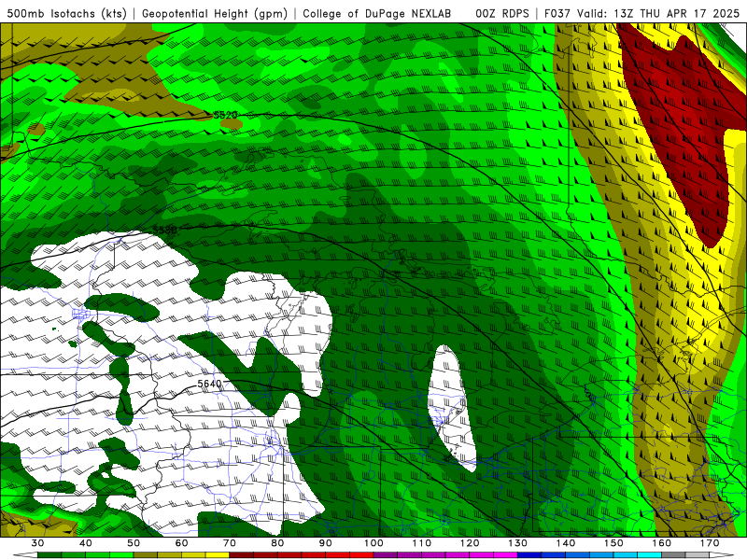The height and width of the screenshot is (560, 747).
Task: Click the 170 value on the color scale
Action: pos(710,543)
